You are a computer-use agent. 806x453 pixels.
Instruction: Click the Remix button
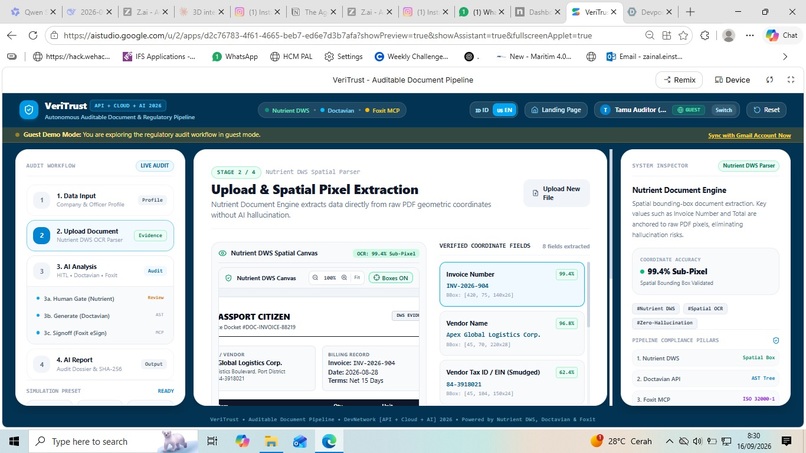[x=679, y=80]
